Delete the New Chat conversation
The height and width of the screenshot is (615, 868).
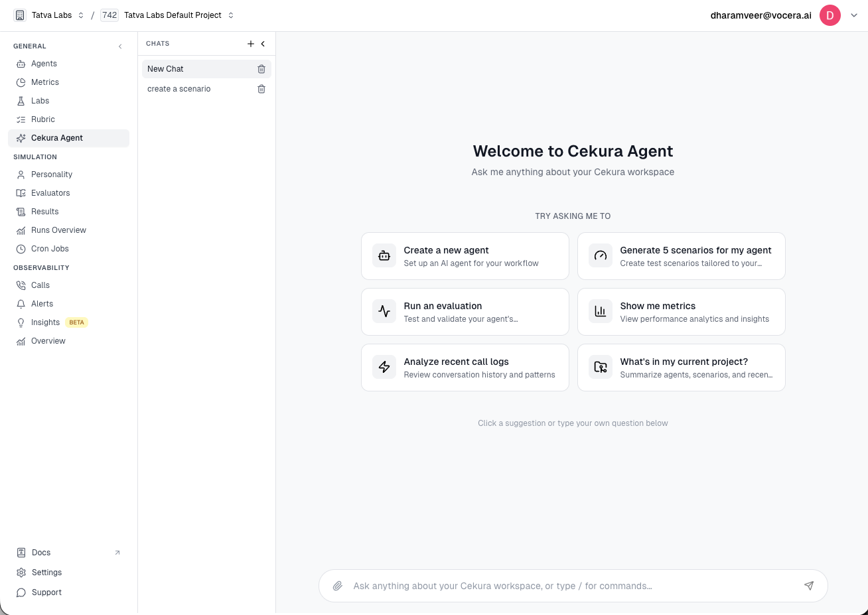tap(261, 69)
